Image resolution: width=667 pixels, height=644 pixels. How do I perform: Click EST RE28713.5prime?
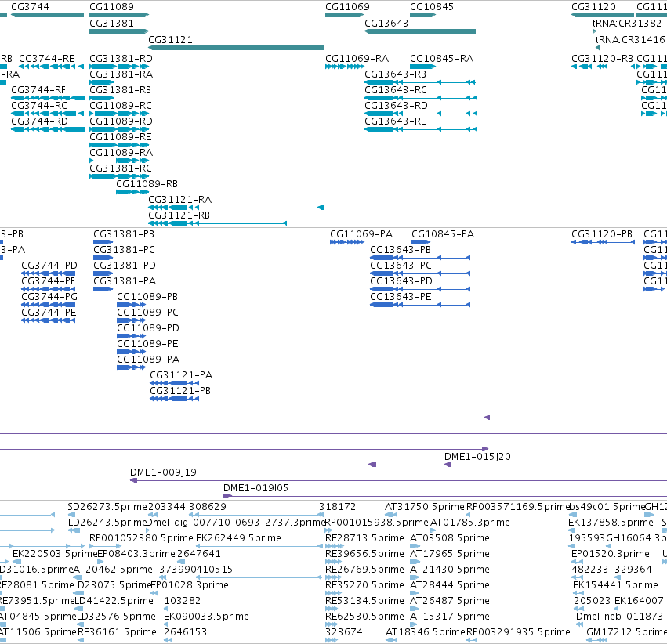pos(335,546)
